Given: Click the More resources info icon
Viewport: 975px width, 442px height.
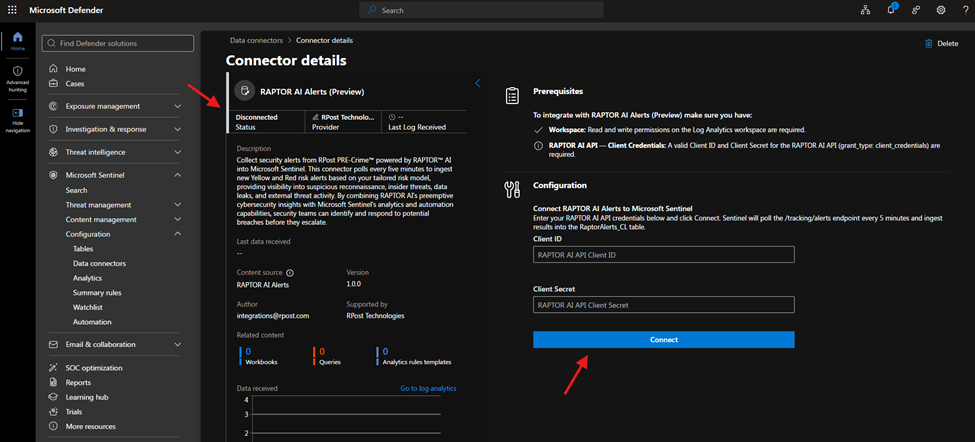Looking at the screenshot, I should pyautogui.click(x=53, y=426).
